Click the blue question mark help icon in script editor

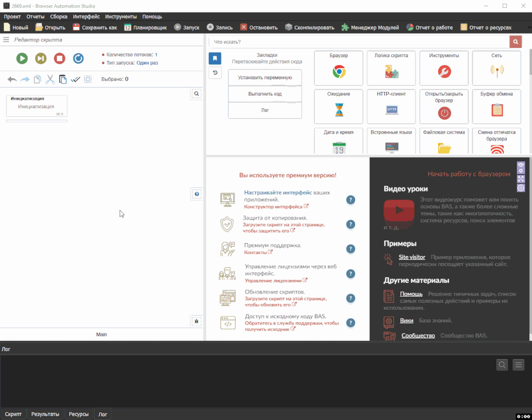197,194
